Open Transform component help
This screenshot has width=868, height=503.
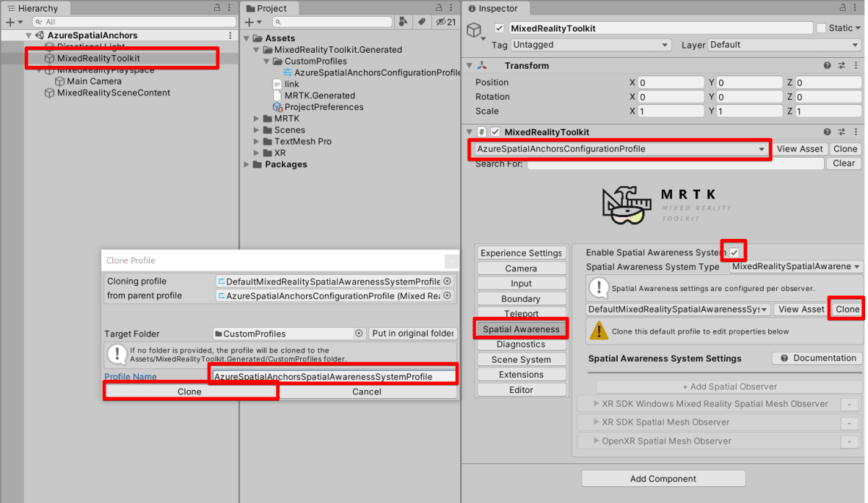click(x=827, y=66)
